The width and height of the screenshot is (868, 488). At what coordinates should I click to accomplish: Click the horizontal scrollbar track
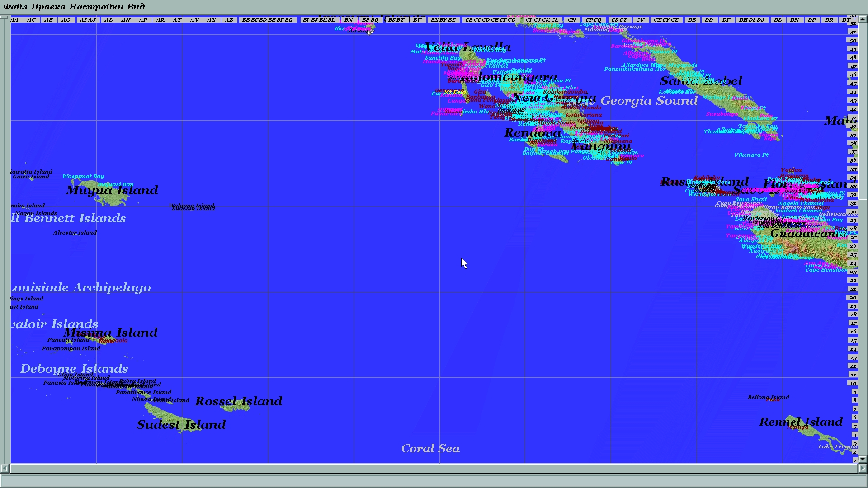click(x=434, y=468)
